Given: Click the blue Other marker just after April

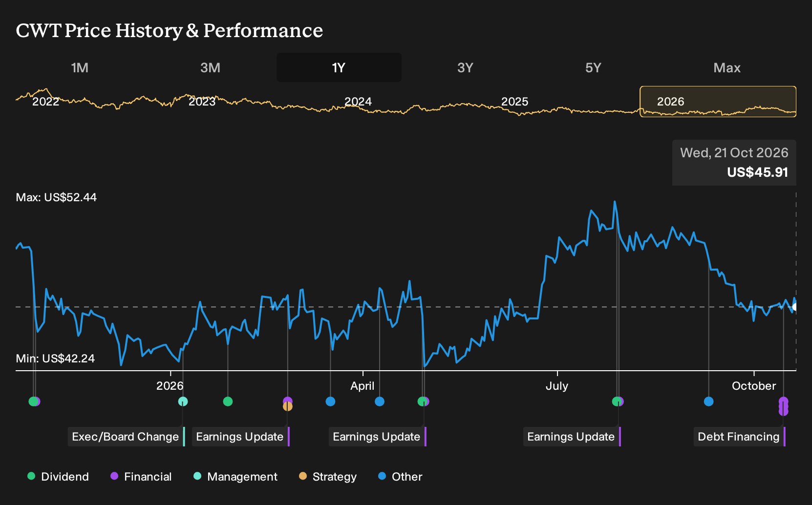Looking at the screenshot, I should (380, 401).
